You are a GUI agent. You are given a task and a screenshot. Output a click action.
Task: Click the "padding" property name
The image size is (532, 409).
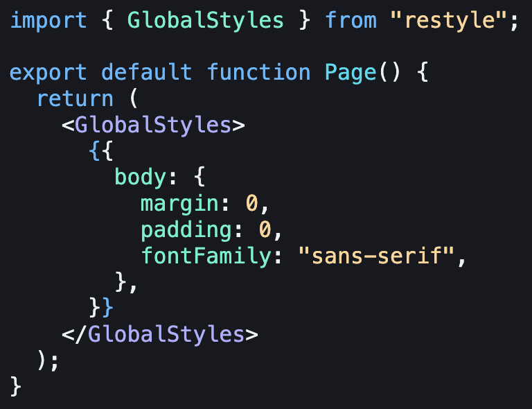coord(186,230)
